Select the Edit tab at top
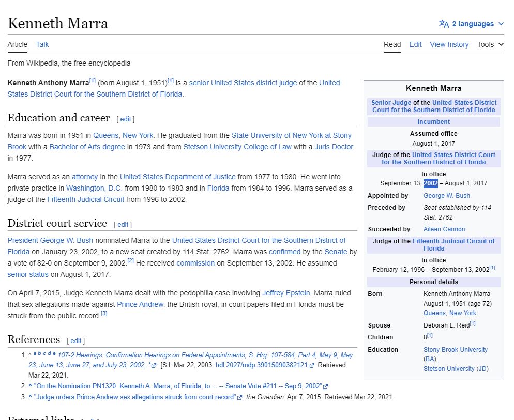The width and height of the screenshot is (514, 420). coord(415,44)
